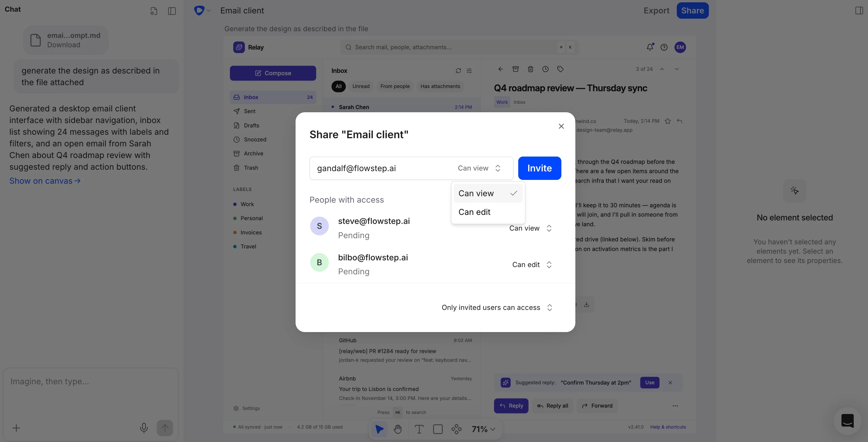Send the invitation with Invite button

(540, 168)
